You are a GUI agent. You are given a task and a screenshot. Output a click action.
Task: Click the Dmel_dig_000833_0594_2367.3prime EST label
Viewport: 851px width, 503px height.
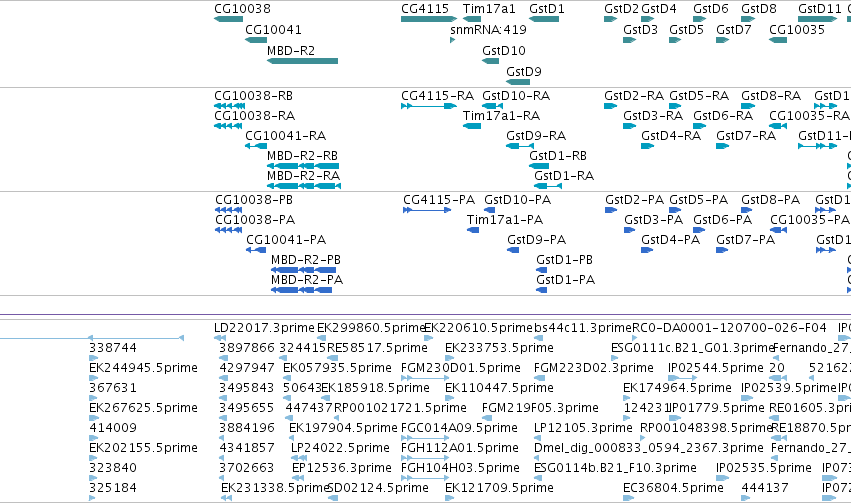(x=649, y=449)
